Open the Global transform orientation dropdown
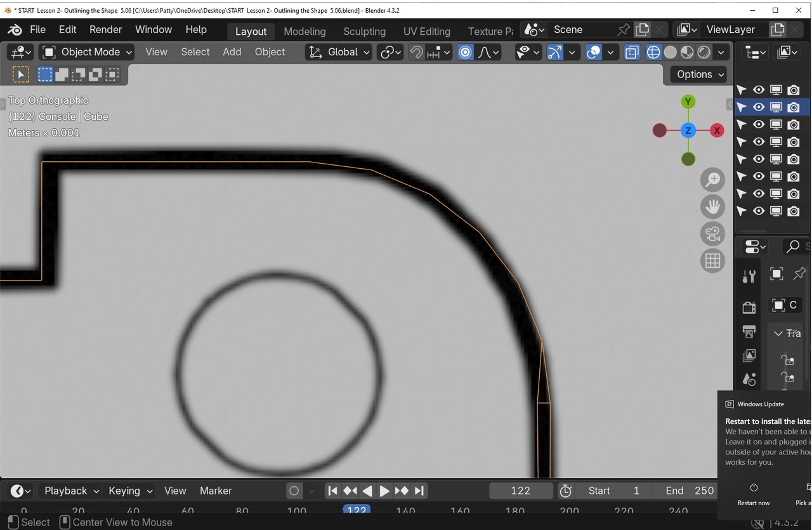Viewport: 812px width, 530px height. 339,52
